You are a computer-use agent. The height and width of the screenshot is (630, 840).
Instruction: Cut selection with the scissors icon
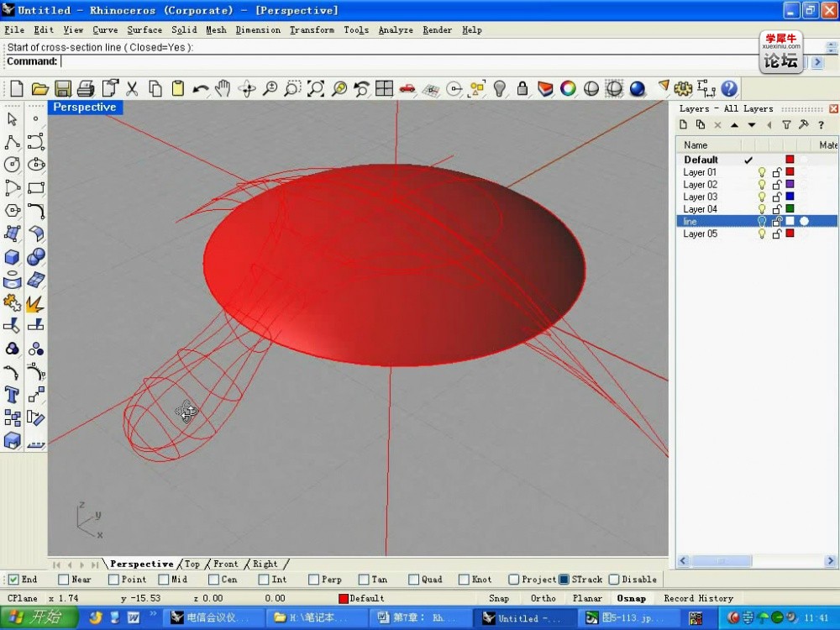click(x=132, y=88)
